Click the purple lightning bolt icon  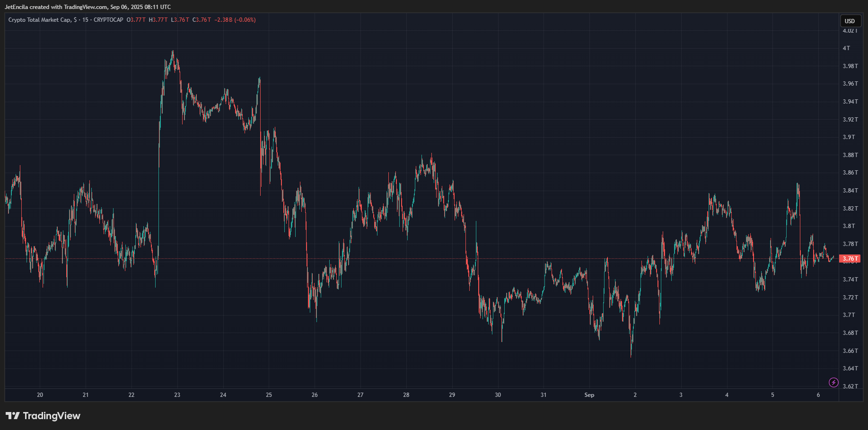[x=833, y=382]
